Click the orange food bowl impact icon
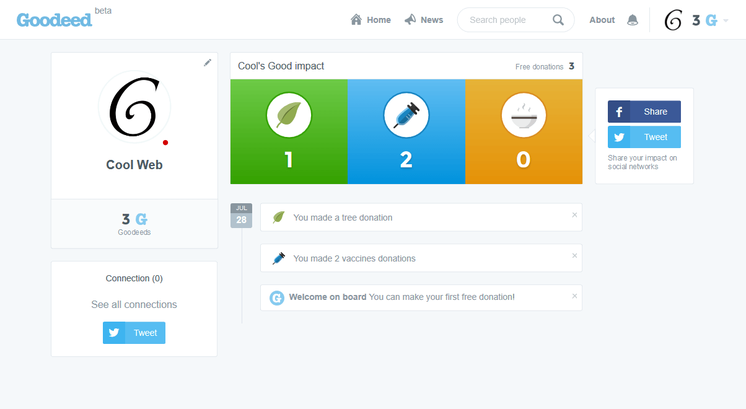 click(x=523, y=115)
